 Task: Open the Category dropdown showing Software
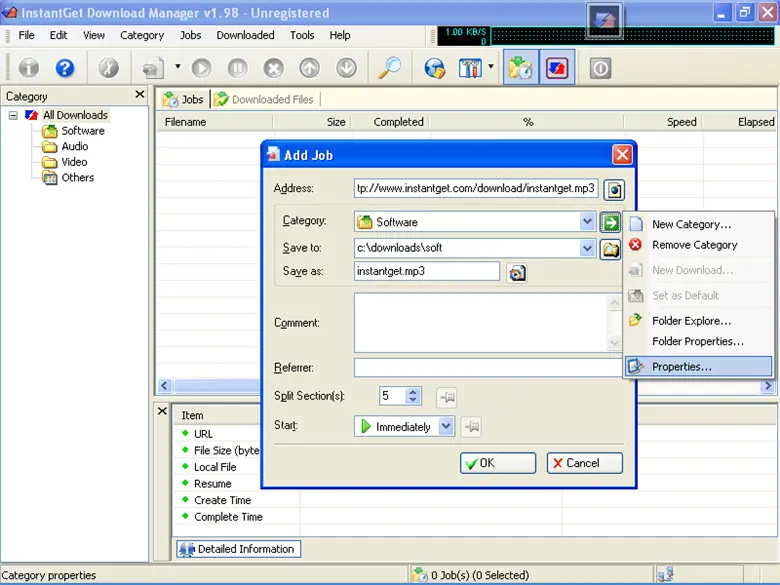587,222
